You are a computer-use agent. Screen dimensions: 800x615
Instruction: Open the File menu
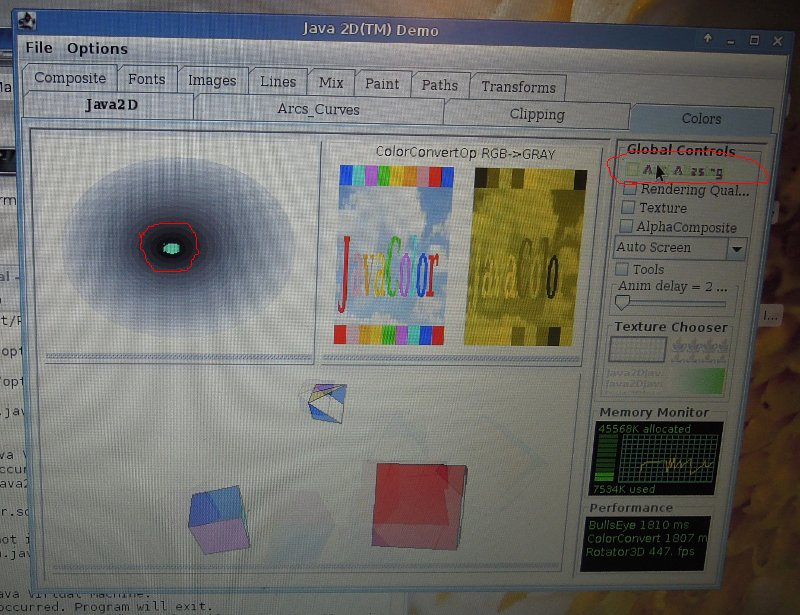[39, 48]
